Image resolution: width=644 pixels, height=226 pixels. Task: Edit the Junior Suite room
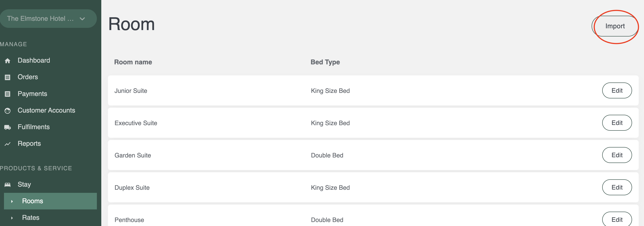[617, 90]
